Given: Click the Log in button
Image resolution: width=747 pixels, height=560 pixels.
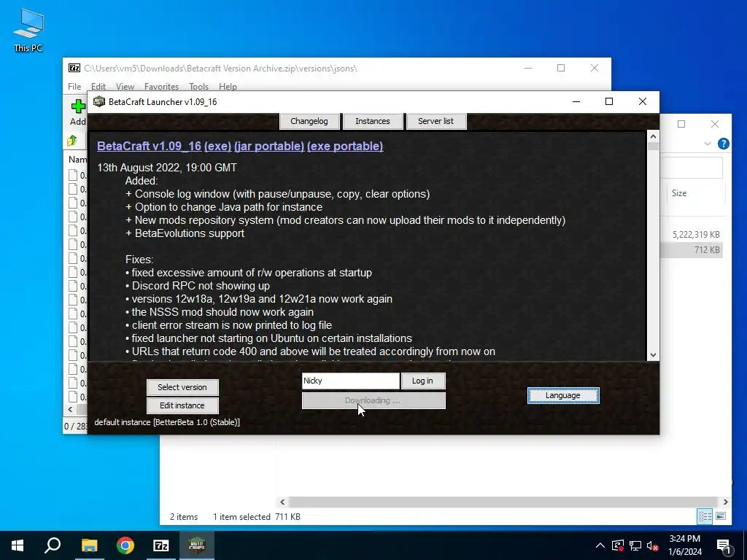Looking at the screenshot, I should coord(423,381).
